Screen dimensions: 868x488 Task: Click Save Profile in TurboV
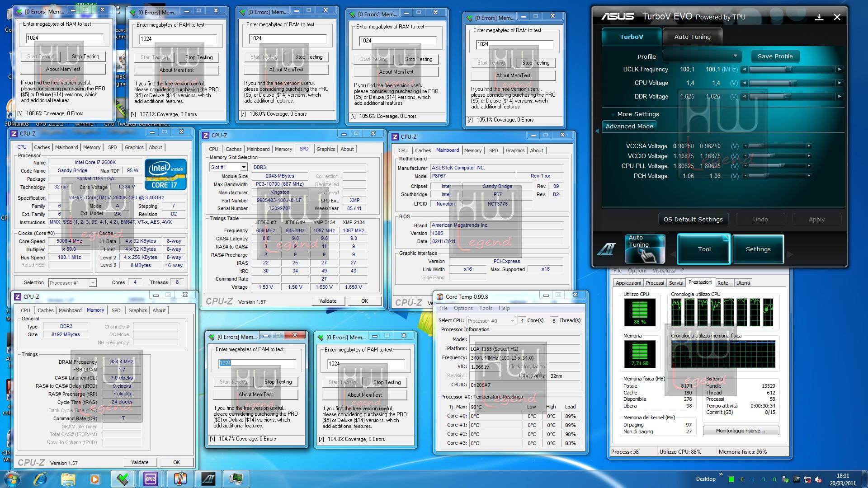point(775,56)
